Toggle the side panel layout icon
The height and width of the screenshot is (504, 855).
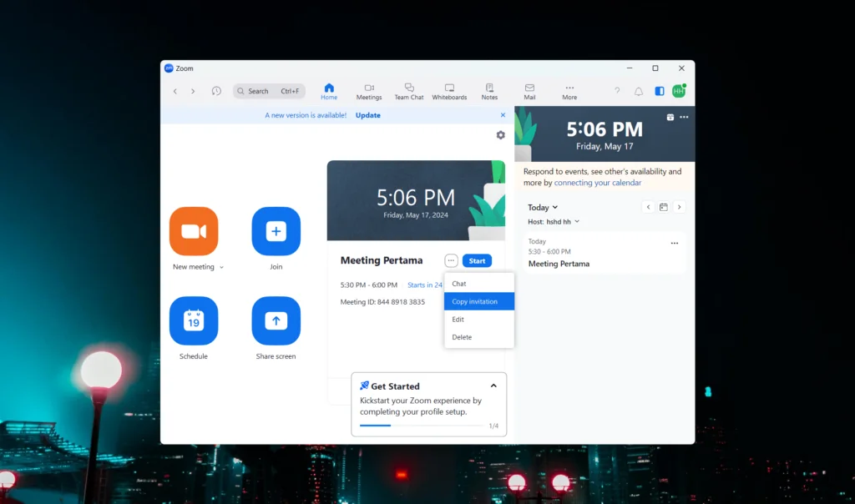coord(659,91)
